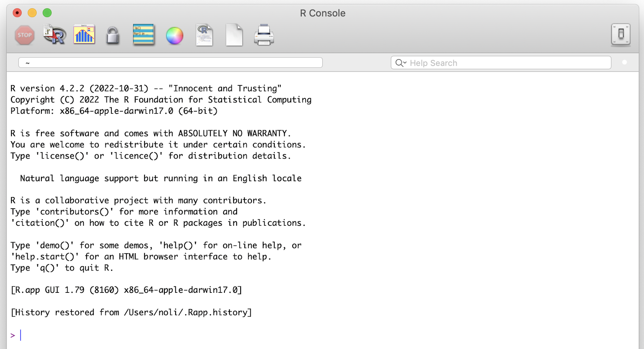Click the red STOP interrupt button
The height and width of the screenshot is (349, 644).
(25, 35)
